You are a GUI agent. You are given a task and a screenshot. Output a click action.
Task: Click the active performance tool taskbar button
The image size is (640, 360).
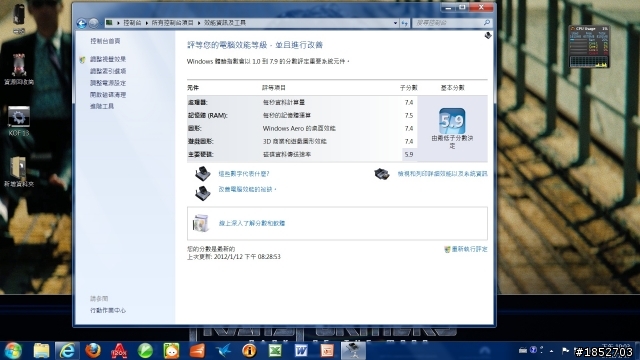tap(353, 351)
